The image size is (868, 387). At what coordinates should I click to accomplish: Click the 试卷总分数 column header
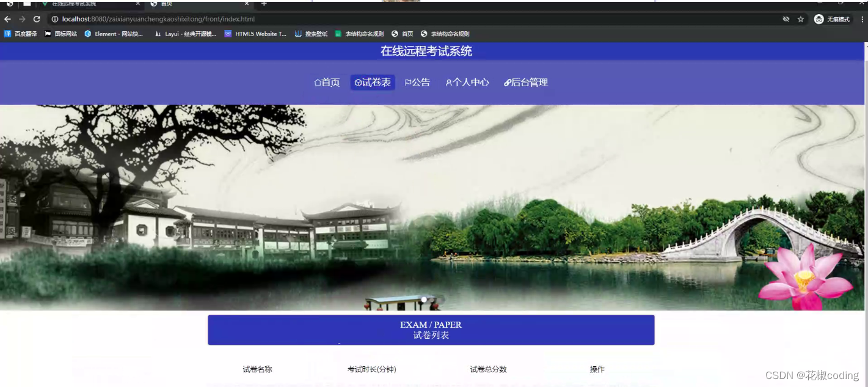488,369
